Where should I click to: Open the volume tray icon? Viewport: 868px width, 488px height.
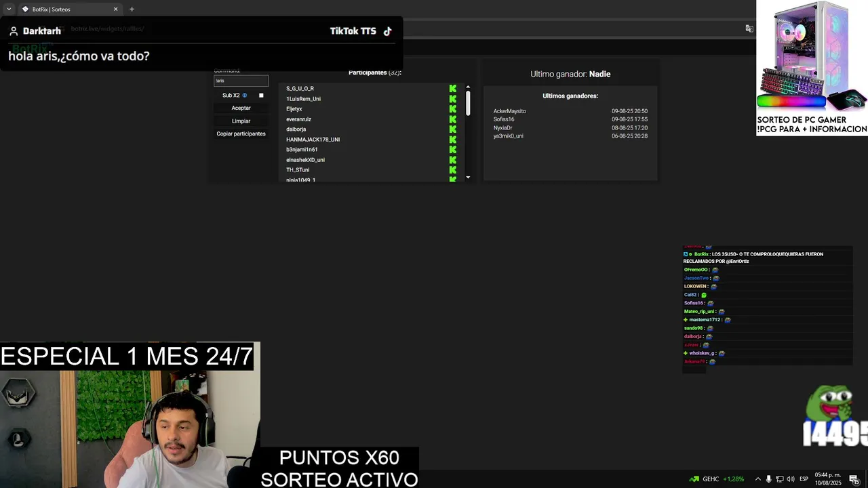[x=791, y=479]
